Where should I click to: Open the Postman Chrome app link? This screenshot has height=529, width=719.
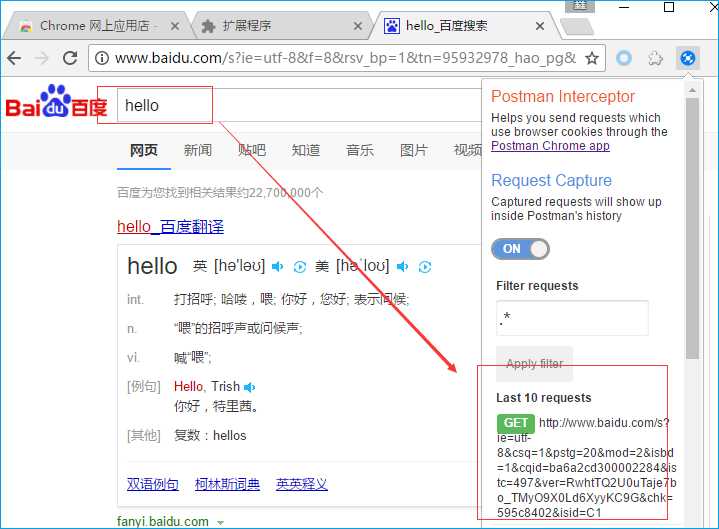(x=550, y=146)
